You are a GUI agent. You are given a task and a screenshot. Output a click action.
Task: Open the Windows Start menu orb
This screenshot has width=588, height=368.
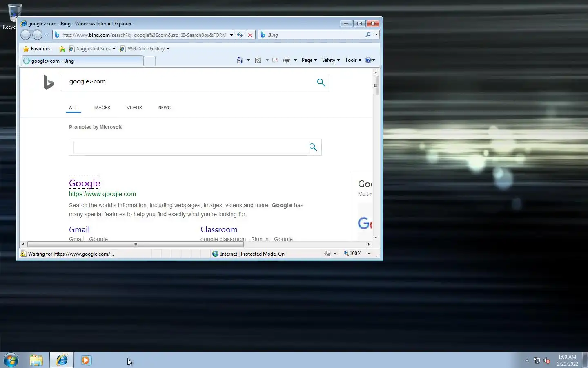pyautogui.click(x=11, y=360)
